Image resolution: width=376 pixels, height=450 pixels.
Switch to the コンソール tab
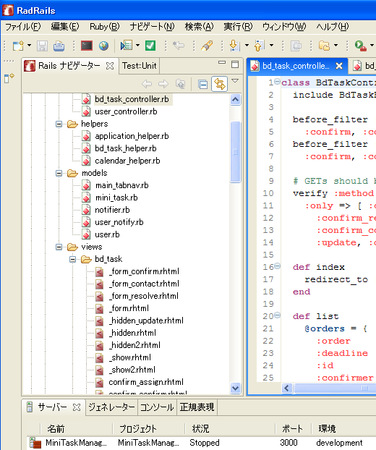[x=157, y=407]
